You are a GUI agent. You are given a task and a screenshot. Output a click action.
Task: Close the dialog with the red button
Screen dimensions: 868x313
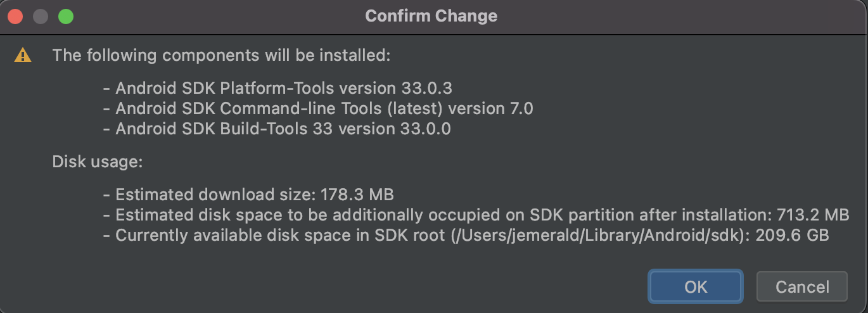pyautogui.click(x=15, y=16)
